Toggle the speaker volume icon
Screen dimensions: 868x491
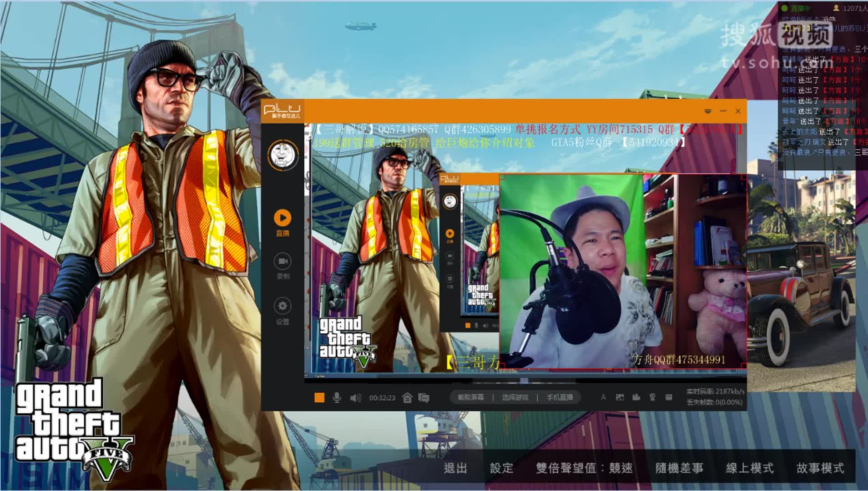pos(355,398)
